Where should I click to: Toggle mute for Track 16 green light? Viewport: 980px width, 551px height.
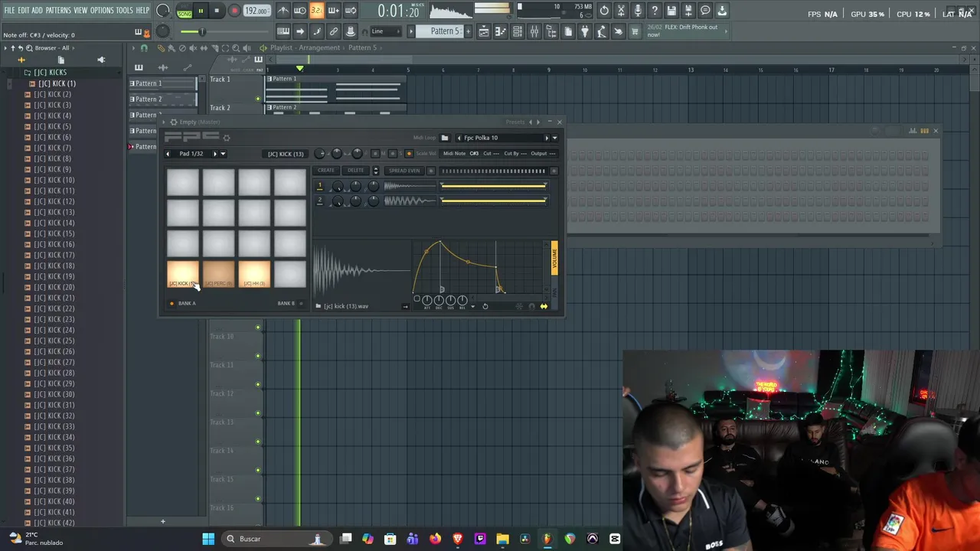[258, 499]
